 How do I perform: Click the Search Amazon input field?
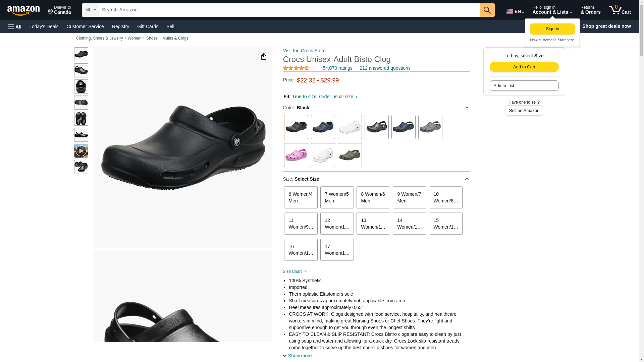pos(289,10)
